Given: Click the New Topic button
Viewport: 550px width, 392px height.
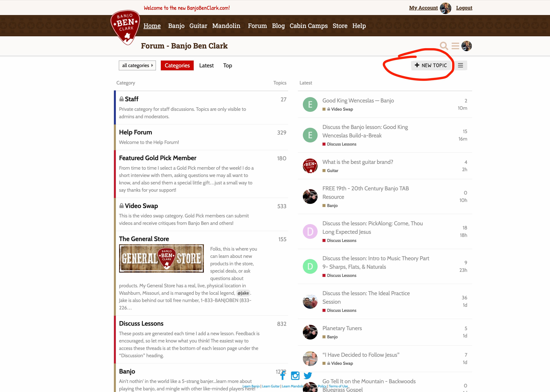Looking at the screenshot, I should tap(431, 65).
